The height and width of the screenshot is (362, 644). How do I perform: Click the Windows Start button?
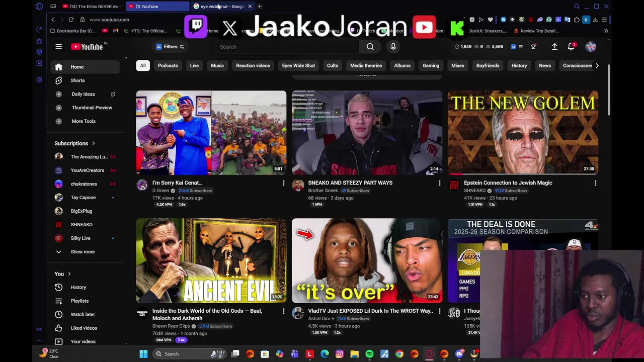[x=143, y=354]
